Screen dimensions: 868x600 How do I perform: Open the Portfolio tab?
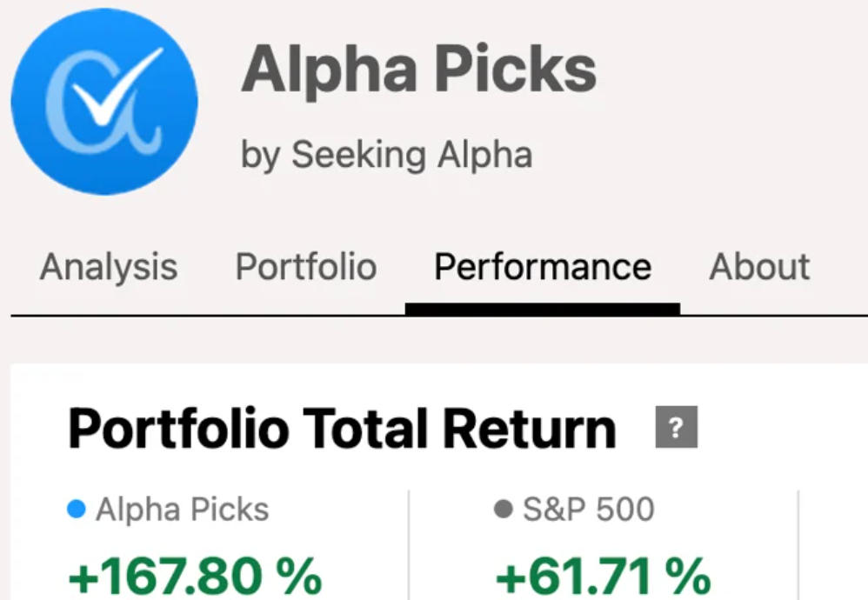point(306,267)
